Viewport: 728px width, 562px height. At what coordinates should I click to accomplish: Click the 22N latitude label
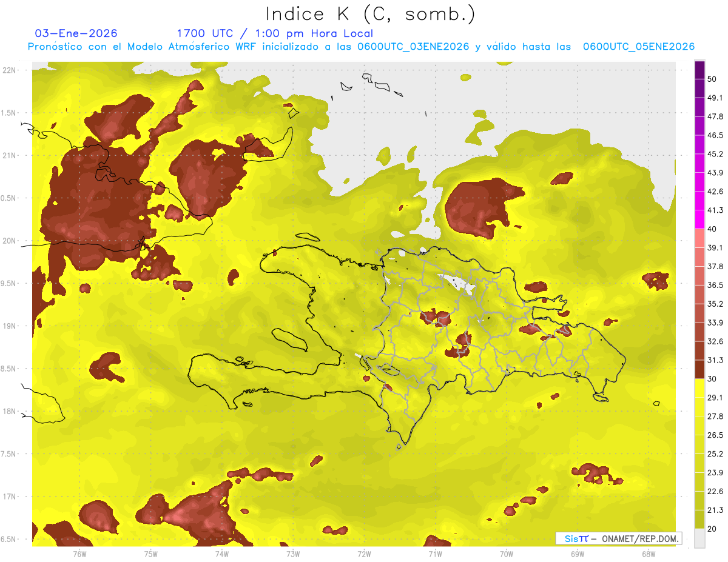click(9, 70)
